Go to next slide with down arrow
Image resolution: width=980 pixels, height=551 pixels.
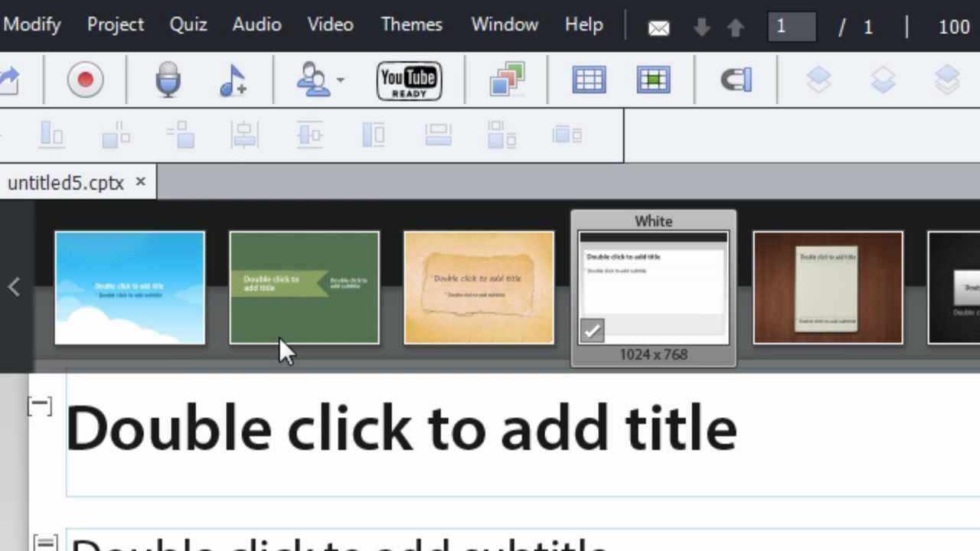(701, 28)
